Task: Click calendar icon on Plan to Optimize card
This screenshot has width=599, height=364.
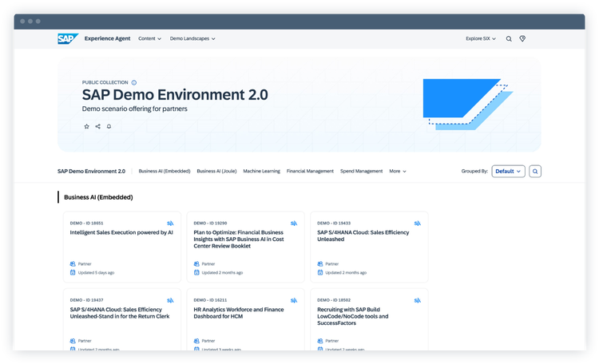Action: coord(196,272)
